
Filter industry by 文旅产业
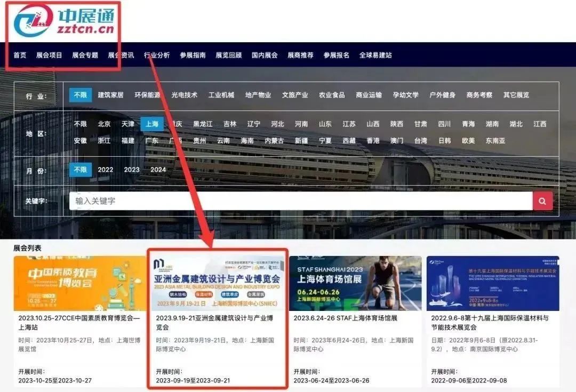coord(295,95)
